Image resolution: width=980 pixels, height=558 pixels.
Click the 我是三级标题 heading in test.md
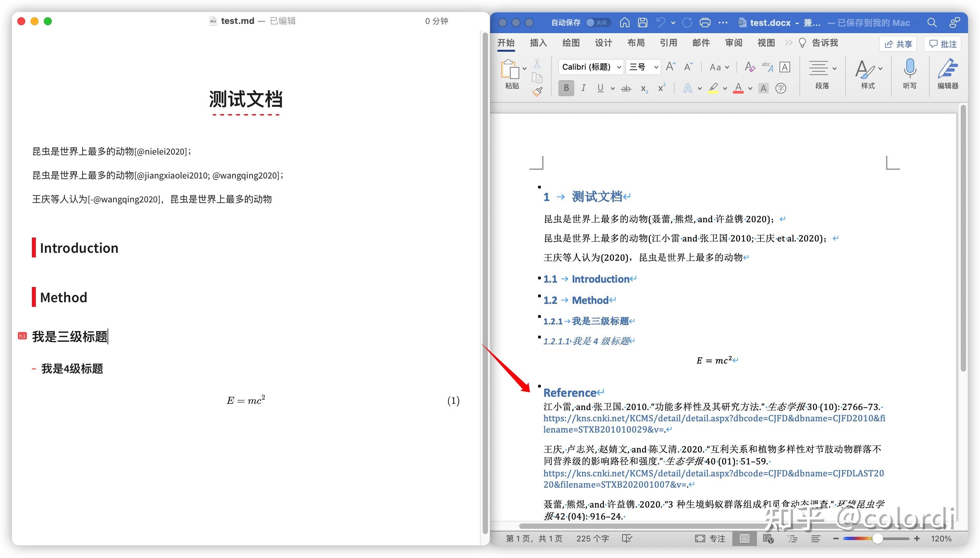(x=70, y=336)
